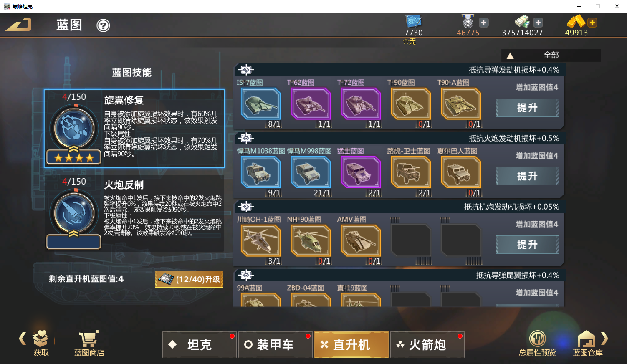627x364 pixels.
Task: Click the (12/40)升级 upgrade button
Action: [x=189, y=279]
